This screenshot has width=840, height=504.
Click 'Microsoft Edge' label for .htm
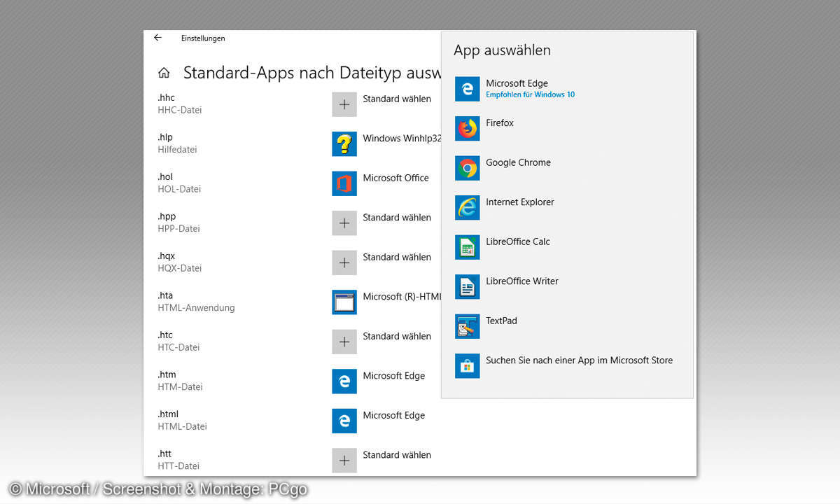point(393,376)
